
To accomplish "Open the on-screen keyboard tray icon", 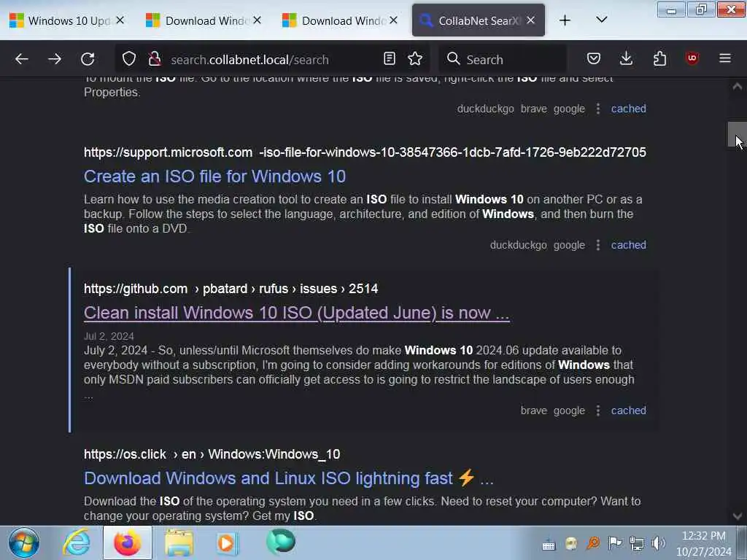I will [549, 544].
